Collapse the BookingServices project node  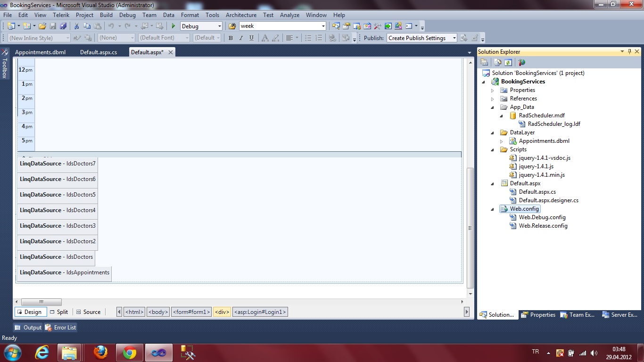(483, 82)
